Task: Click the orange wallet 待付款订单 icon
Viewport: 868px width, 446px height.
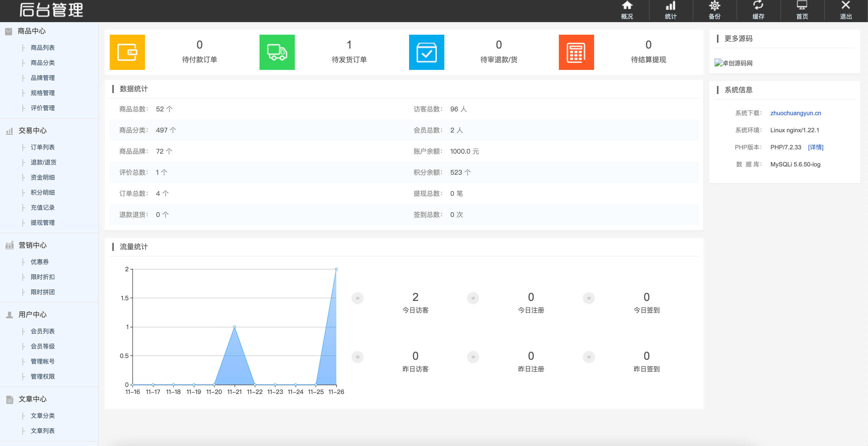Action: [x=127, y=52]
